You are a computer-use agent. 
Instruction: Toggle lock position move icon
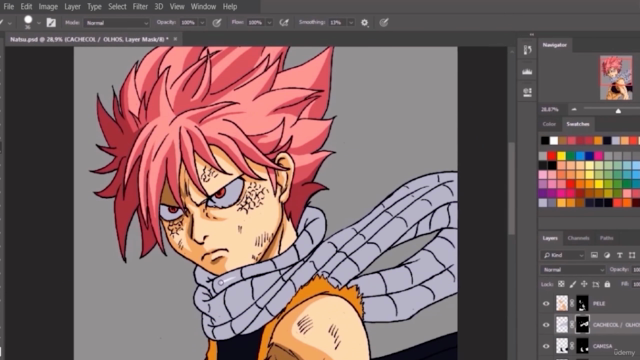[584, 284]
